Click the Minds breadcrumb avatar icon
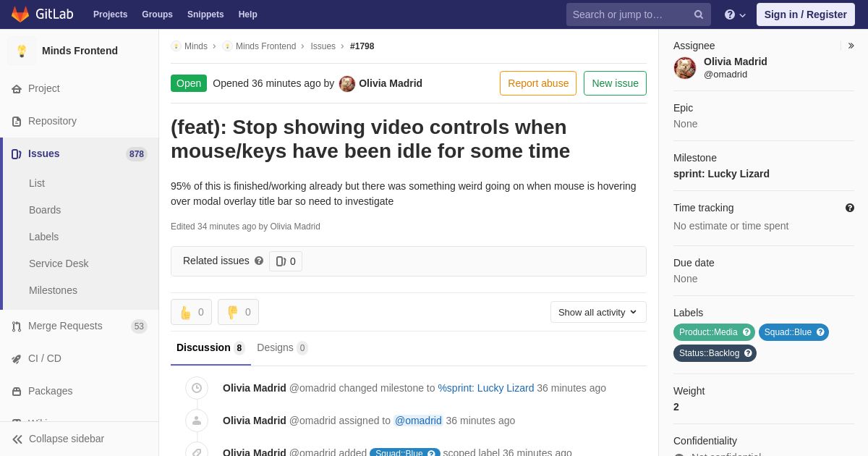 [176, 46]
